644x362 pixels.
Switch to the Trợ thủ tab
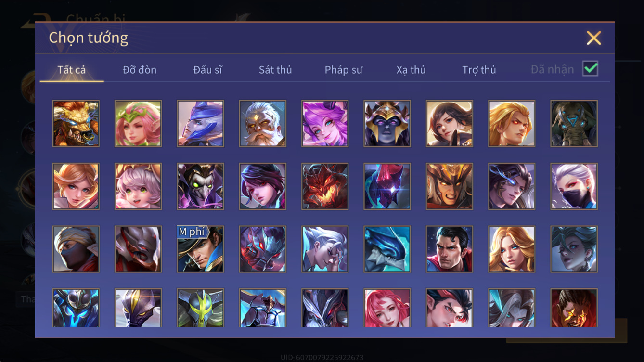(479, 70)
